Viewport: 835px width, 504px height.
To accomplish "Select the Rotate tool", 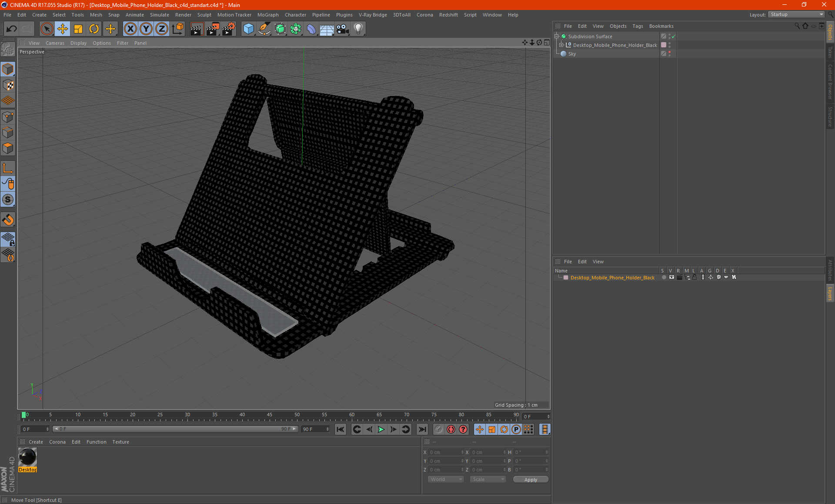I will pos(94,29).
